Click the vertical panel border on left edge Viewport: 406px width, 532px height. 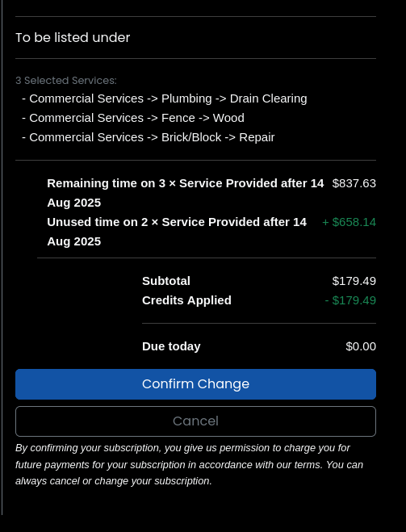point(2,258)
